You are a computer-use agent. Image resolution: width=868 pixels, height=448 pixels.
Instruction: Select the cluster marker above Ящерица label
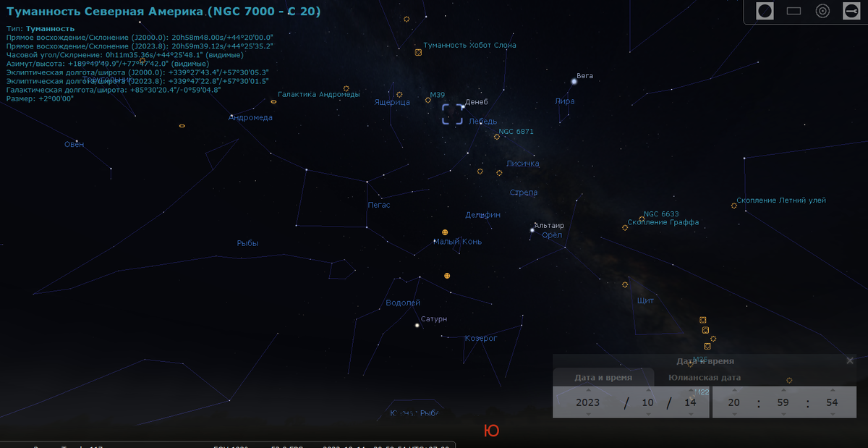[x=399, y=95]
